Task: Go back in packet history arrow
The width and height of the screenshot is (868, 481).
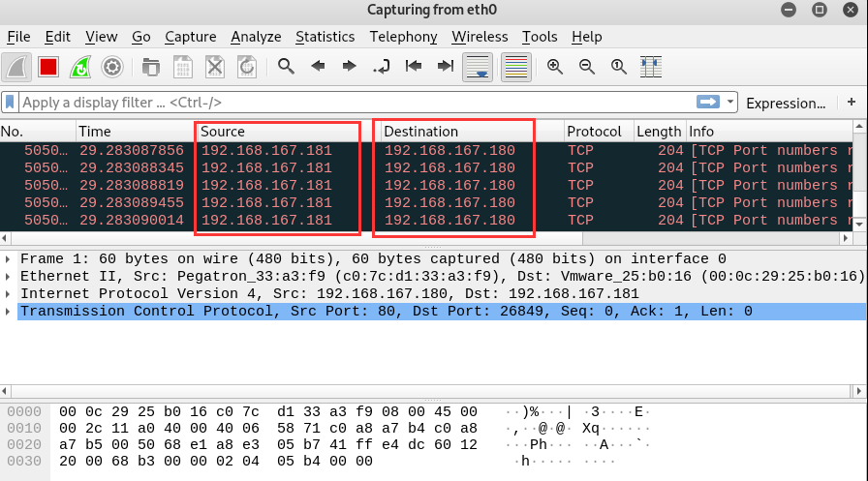Action: (318, 67)
